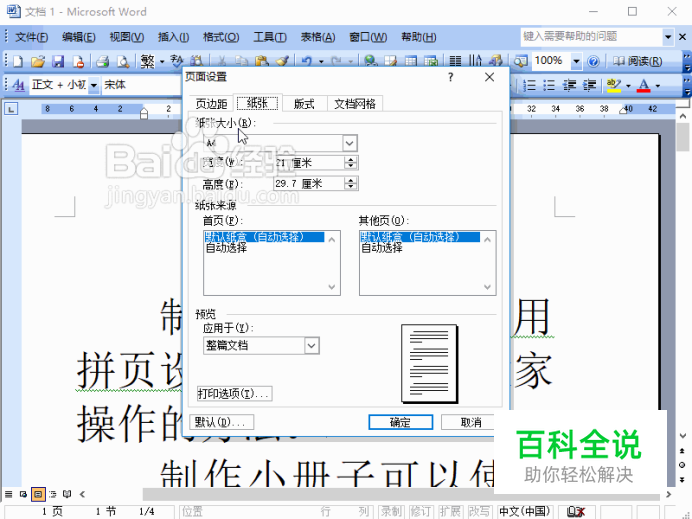Viewport: 692px width, 519px height.
Task: Toggle 扩展 extend selection in status bar
Action: pyautogui.click(x=450, y=511)
